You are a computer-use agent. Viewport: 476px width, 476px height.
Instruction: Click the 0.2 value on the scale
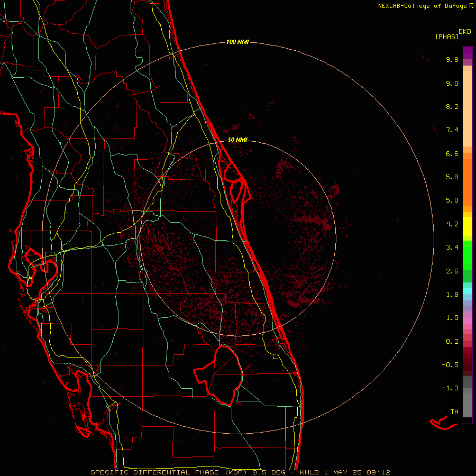pyautogui.click(x=452, y=342)
